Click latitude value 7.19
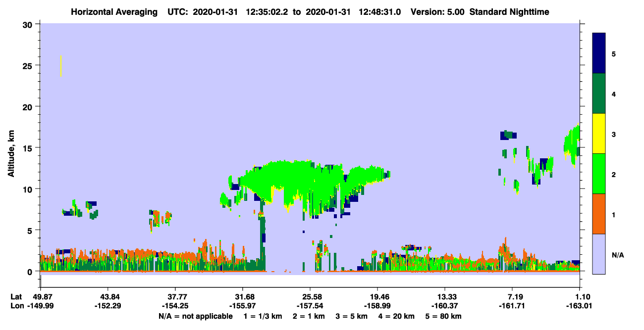The height and width of the screenshot is (330, 644). pos(512,297)
